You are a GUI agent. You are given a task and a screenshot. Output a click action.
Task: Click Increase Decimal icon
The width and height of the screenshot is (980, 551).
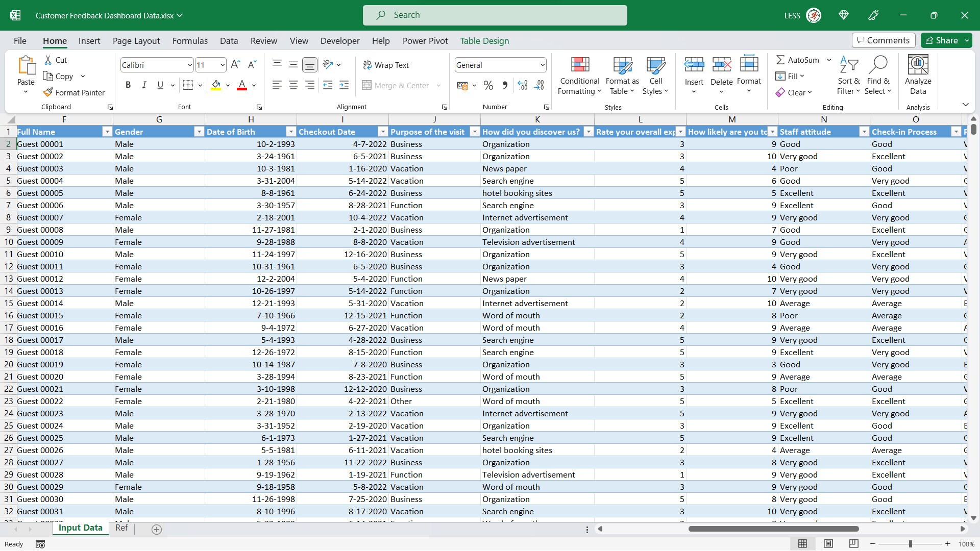pyautogui.click(x=522, y=85)
